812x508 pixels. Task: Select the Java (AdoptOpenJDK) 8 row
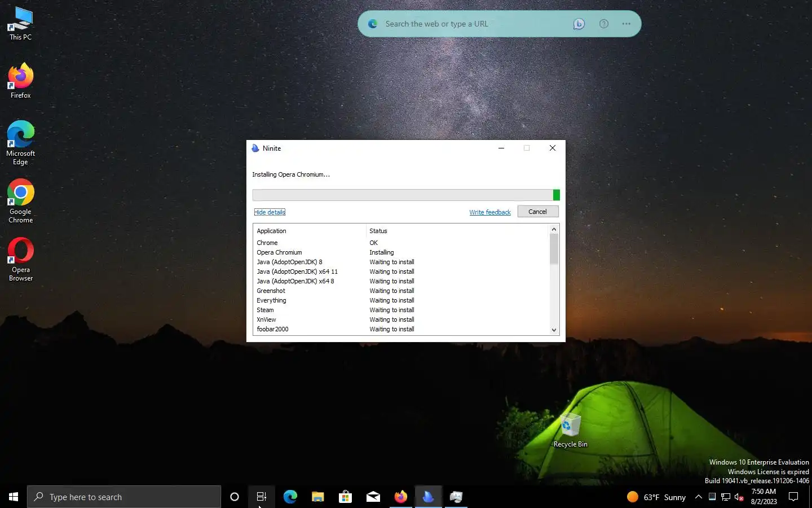click(x=401, y=262)
